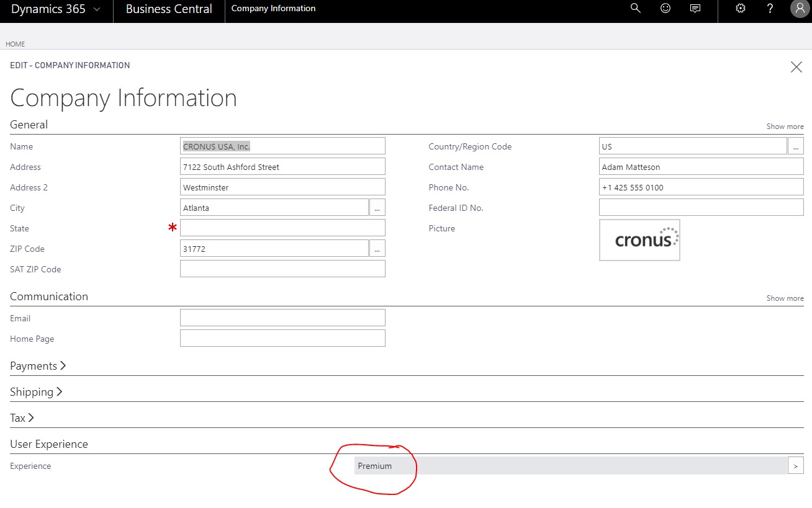The height and width of the screenshot is (508, 812).
Task: Click the Federal ID No. label
Action: click(x=456, y=208)
